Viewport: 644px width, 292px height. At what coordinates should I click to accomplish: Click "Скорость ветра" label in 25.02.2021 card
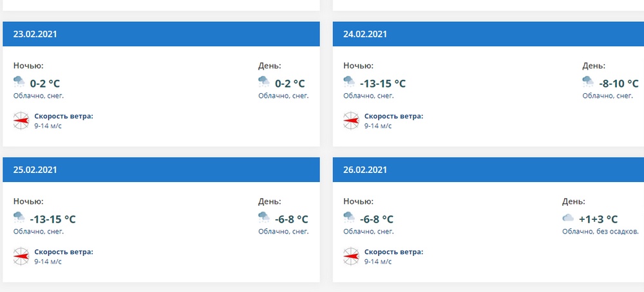(x=64, y=252)
